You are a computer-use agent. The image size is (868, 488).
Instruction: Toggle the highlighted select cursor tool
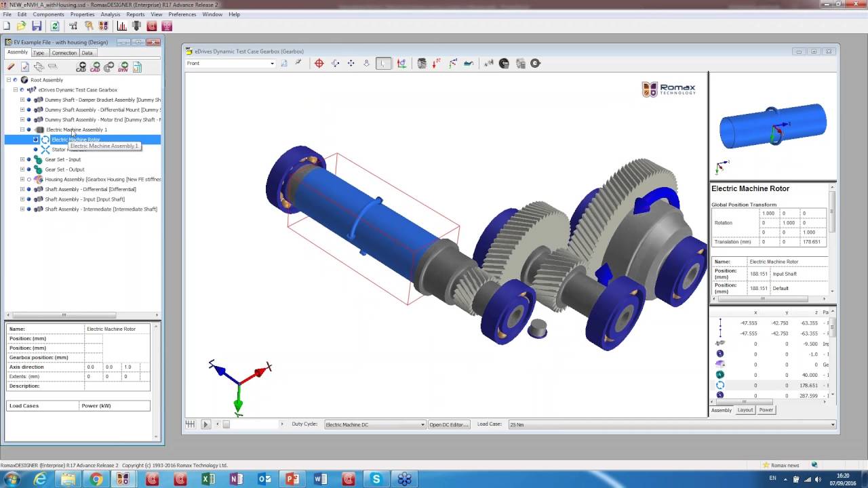coord(383,63)
